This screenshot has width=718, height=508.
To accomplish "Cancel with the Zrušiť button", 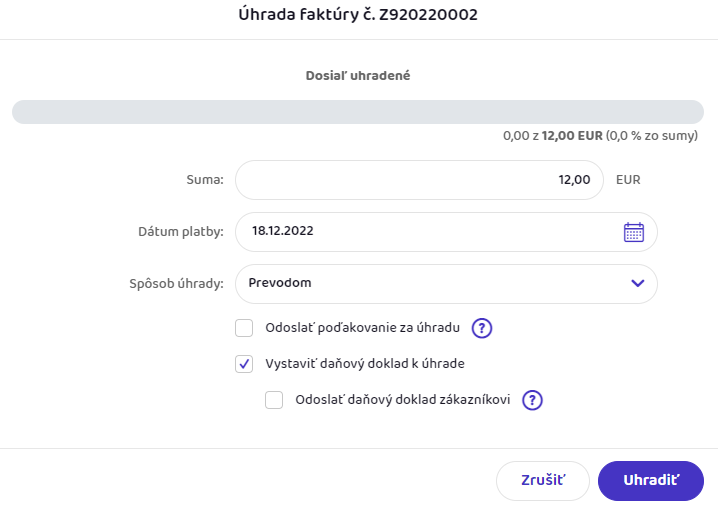I will [543, 480].
